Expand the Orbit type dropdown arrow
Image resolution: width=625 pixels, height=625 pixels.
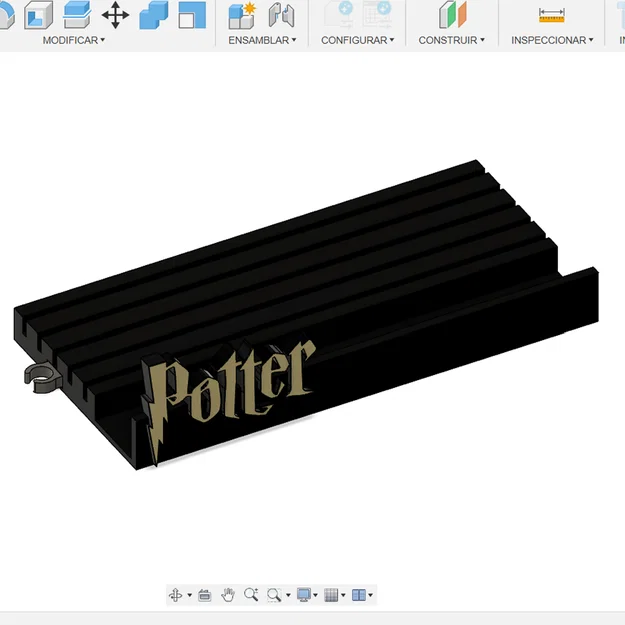click(x=189, y=596)
